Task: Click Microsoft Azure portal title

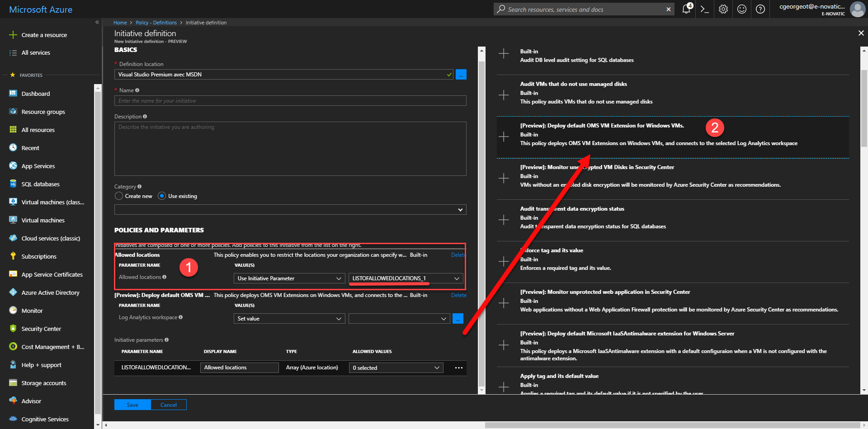Action: (41, 9)
